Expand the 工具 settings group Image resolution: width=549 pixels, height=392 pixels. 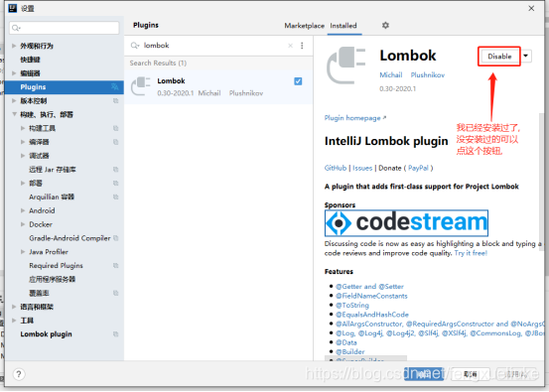tap(14, 321)
